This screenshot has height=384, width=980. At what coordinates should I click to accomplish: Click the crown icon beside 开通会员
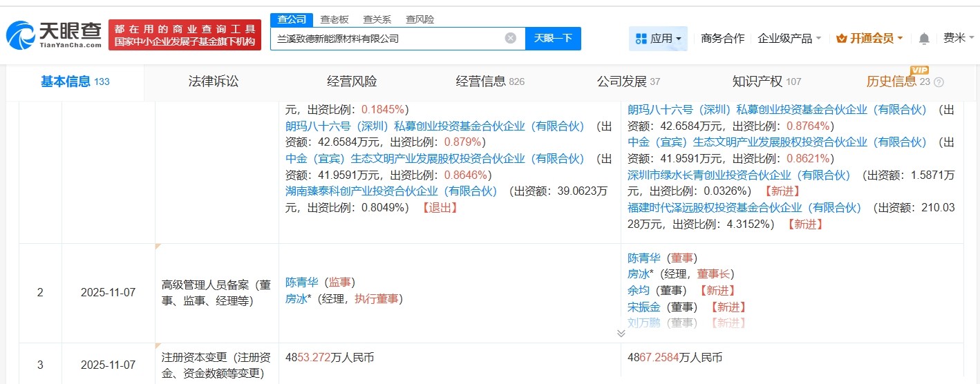[x=841, y=39]
